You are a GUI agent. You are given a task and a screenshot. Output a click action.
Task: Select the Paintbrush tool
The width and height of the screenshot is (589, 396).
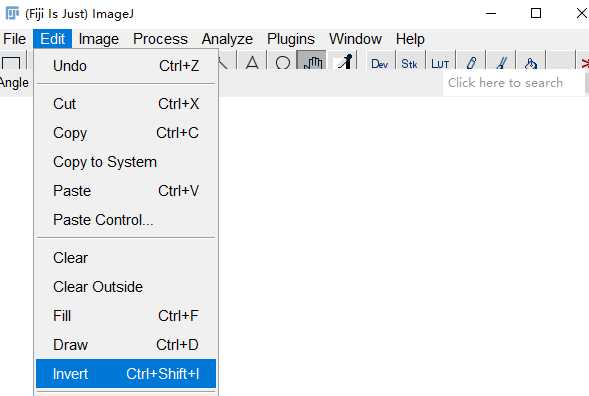(501, 62)
